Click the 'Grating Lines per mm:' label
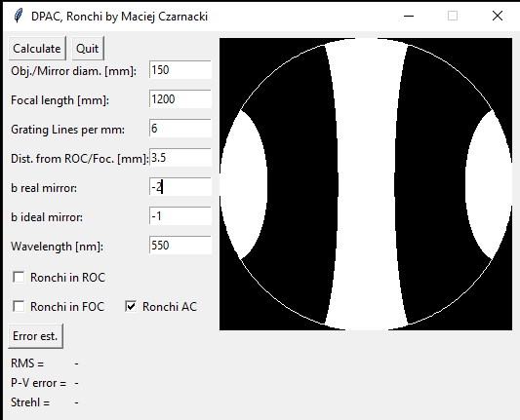This screenshot has width=520, height=420. pos(67,130)
